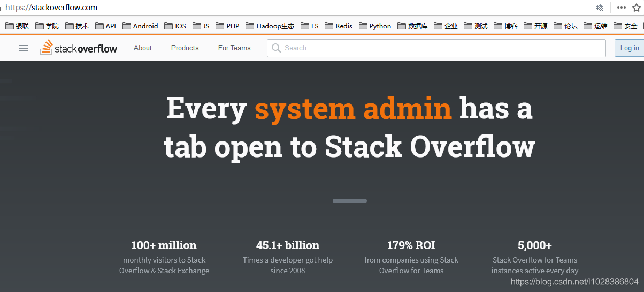The height and width of the screenshot is (292, 644).
Task: Open the 测试 bookmark folder
Action: pos(476,26)
